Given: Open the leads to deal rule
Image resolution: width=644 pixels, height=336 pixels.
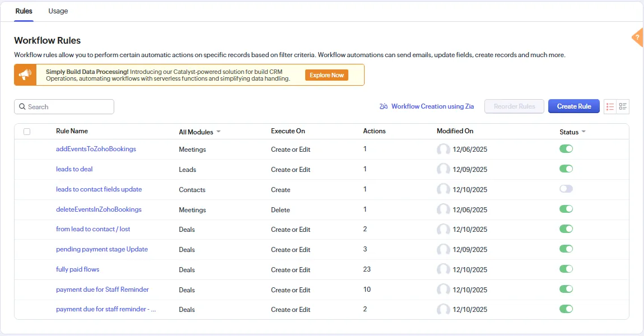Looking at the screenshot, I should point(74,169).
